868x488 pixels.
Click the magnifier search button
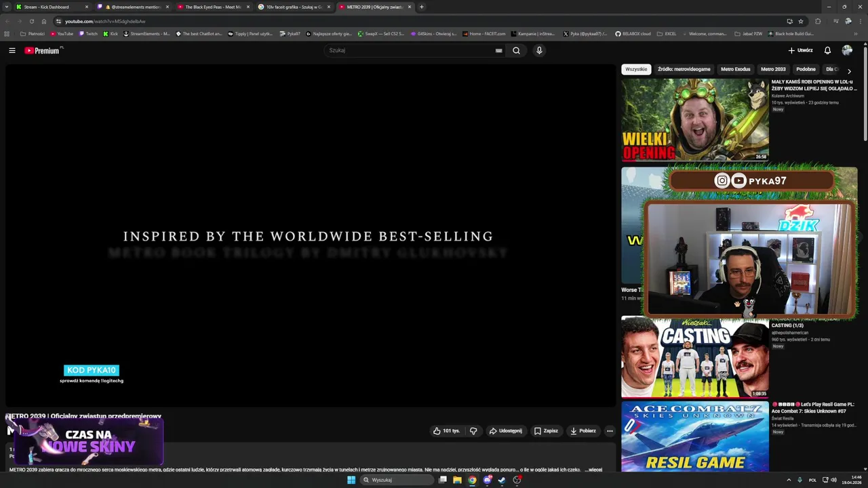[x=516, y=50]
